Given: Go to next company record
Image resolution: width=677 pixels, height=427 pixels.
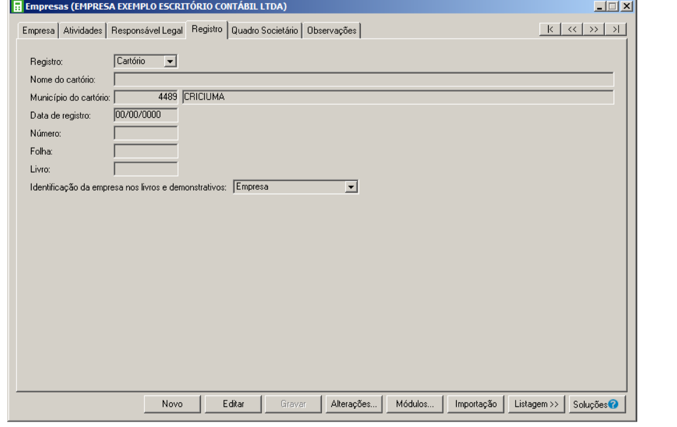Looking at the screenshot, I should click(x=594, y=30).
